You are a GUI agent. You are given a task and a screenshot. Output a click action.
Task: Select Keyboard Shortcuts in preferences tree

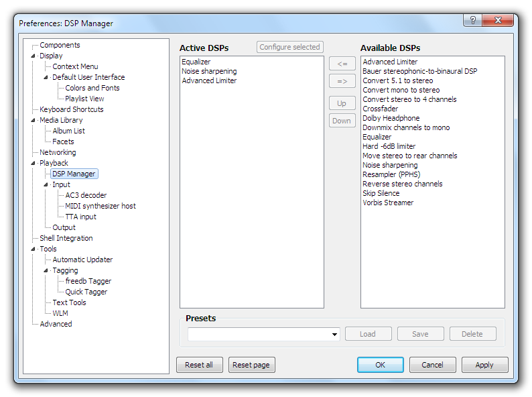71,109
